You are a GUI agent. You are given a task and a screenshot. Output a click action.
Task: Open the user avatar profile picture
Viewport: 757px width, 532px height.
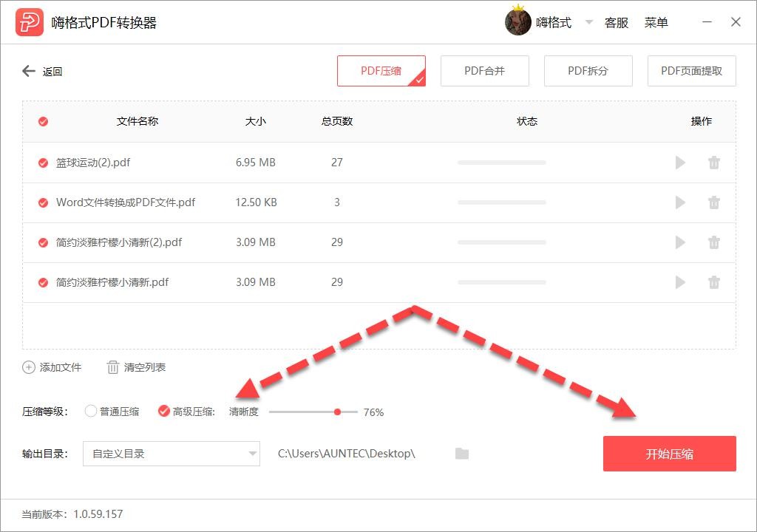click(518, 22)
